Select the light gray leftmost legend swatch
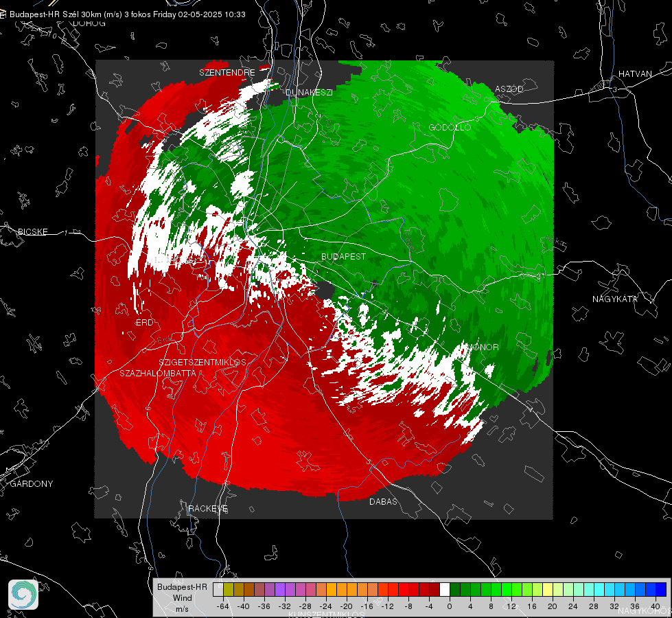The width and height of the screenshot is (672, 618). pos(218,590)
